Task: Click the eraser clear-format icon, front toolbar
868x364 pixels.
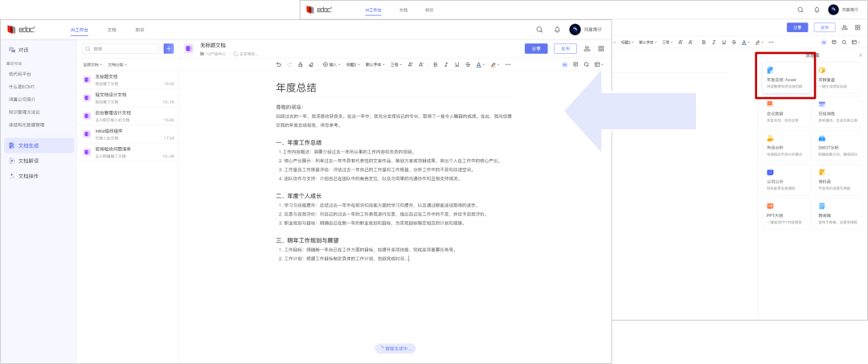Action: tap(311, 65)
